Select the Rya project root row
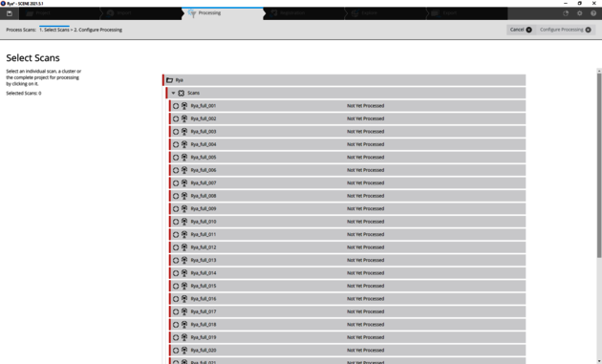Screen dimensions: 602x364 pos(344,80)
